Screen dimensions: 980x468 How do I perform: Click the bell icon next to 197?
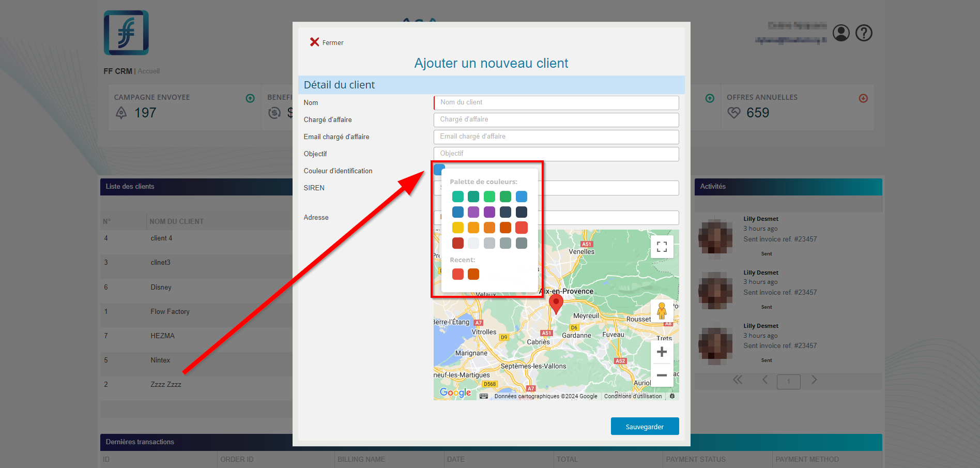121,113
